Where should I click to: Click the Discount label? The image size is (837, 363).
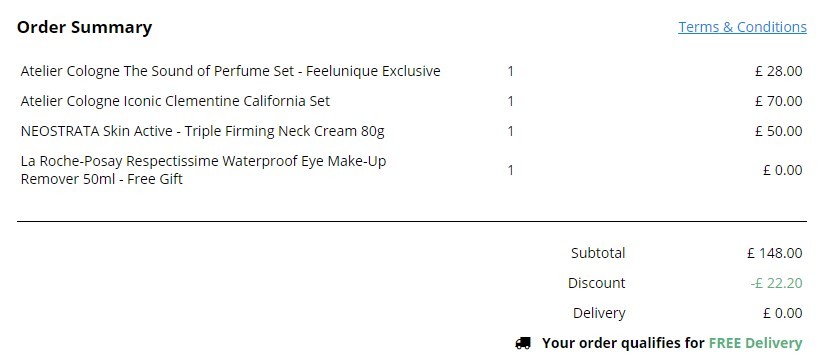(596, 283)
